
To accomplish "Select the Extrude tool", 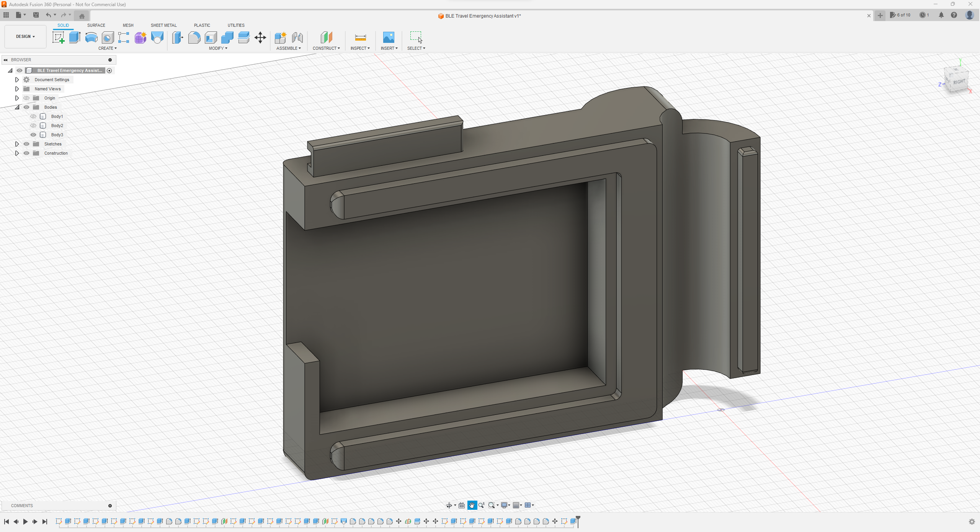I will coord(74,38).
